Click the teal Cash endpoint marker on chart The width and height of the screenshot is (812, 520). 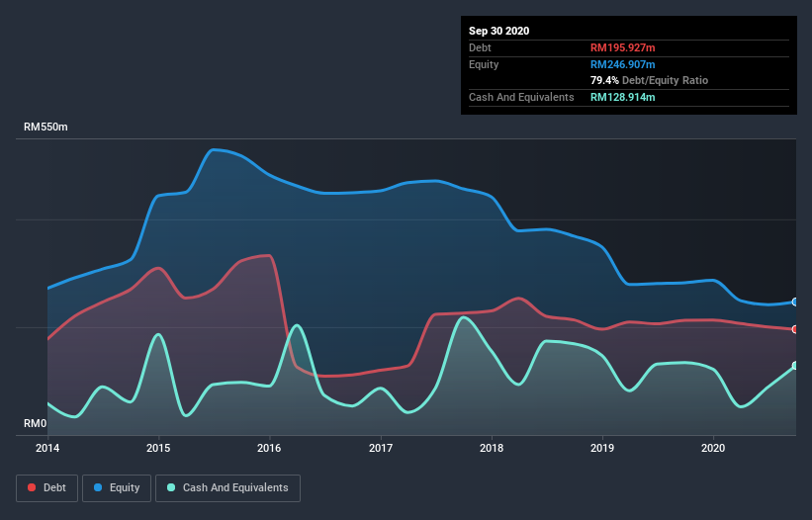click(795, 366)
